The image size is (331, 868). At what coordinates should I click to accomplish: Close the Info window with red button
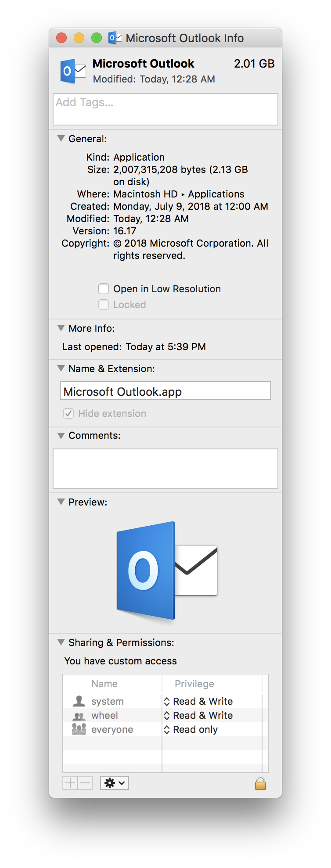(61, 38)
